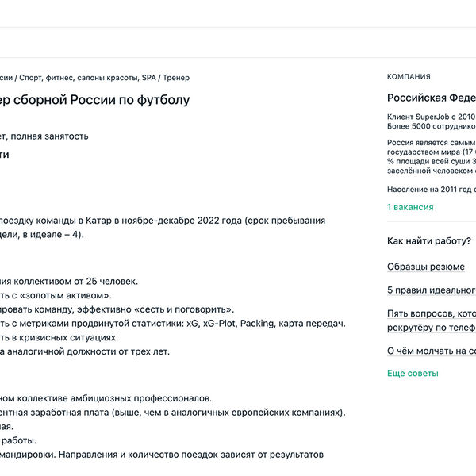
Task: Open the "Российская Феде..." company name link
Action: pyautogui.click(x=431, y=98)
